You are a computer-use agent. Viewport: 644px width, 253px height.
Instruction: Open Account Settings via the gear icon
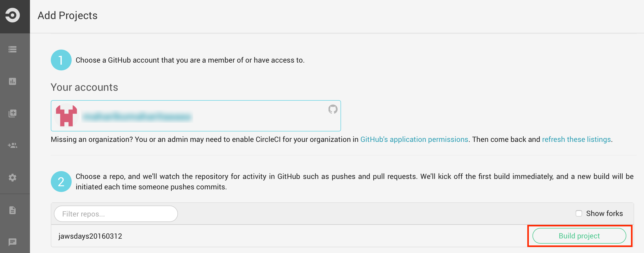[x=13, y=178]
